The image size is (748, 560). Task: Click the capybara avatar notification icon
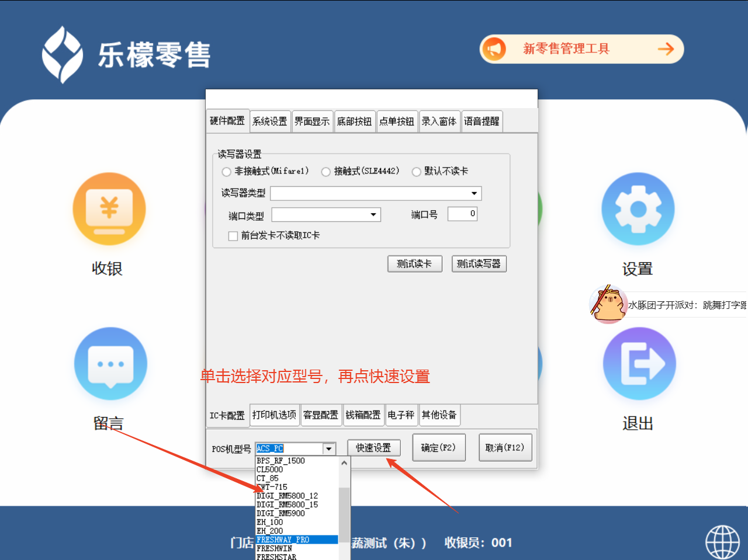[608, 304]
